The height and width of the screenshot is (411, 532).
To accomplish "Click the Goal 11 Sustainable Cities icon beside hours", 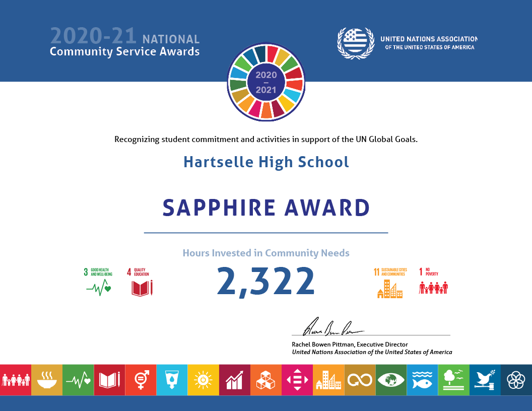I will pos(390,283).
